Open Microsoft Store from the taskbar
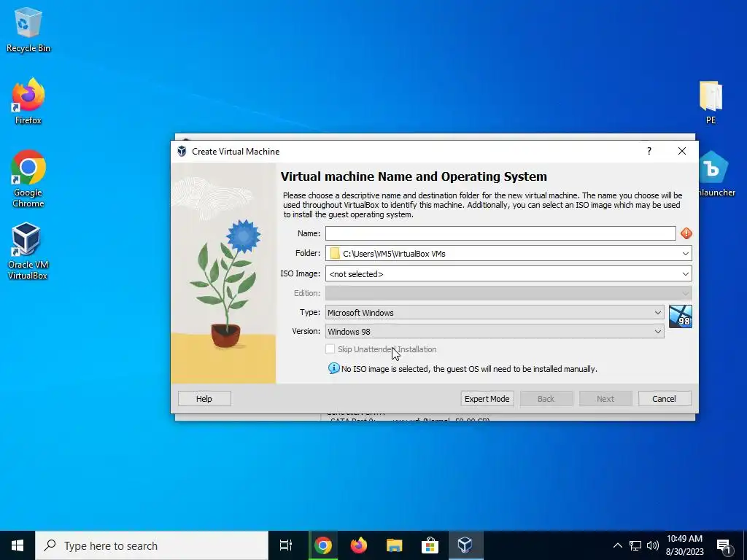747x560 pixels. point(430,545)
